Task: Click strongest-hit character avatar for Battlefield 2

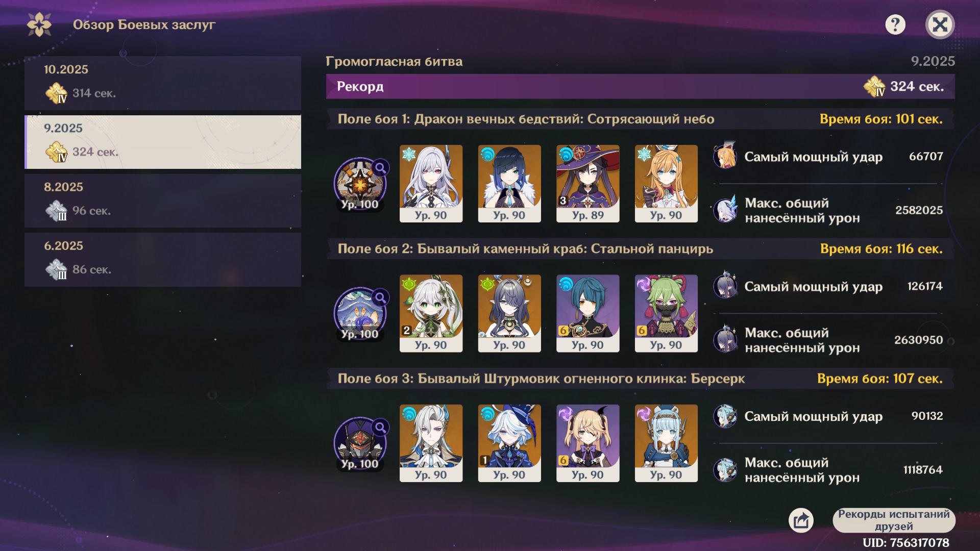Action: [x=725, y=286]
